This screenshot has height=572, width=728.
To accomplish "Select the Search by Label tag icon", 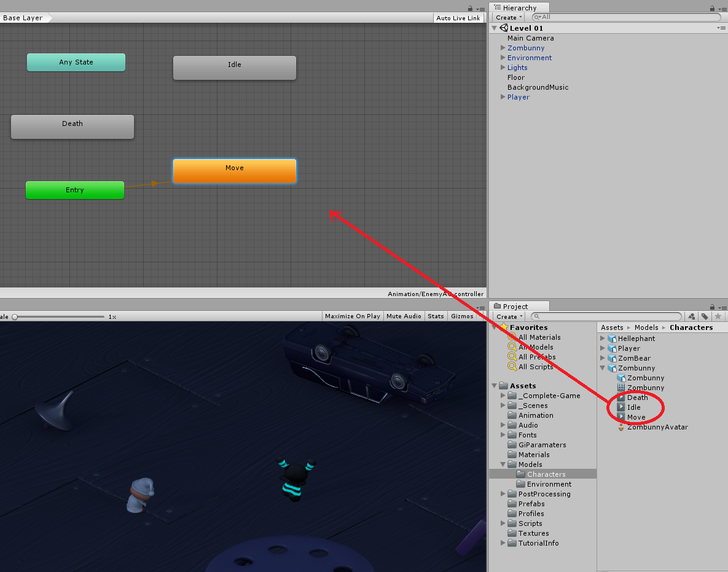I will [705, 316].
